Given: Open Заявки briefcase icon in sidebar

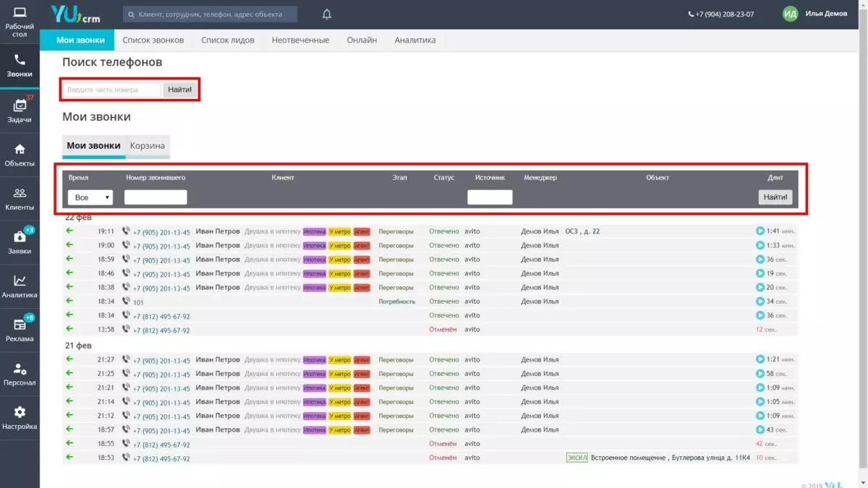Looking at the screenshot, I should (x=20, y=236).
